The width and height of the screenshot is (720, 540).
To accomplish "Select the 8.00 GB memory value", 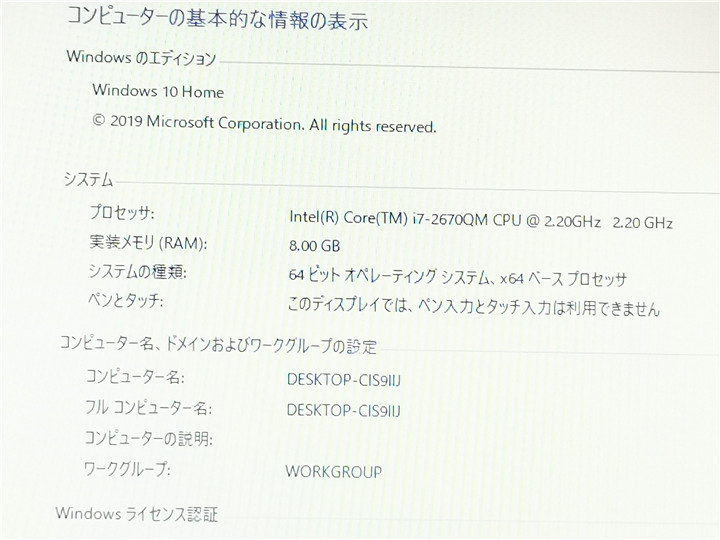I will 315,246.
